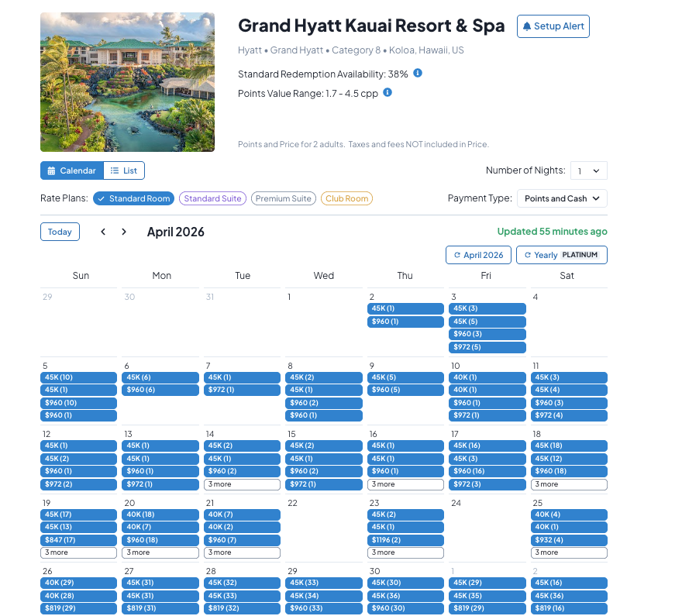Open the resort photo thumbnail
Screen dimensions: 682x616
tap(127, 82)
